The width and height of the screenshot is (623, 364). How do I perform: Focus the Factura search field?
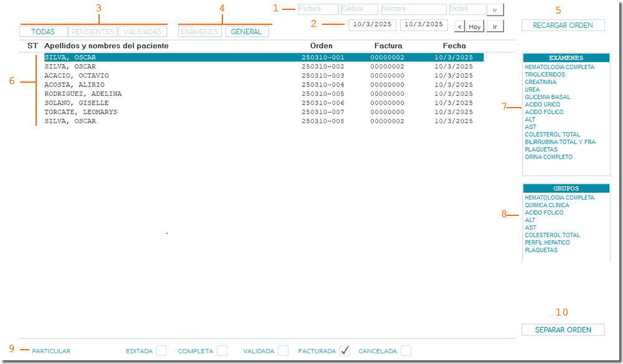click(318, 9)
